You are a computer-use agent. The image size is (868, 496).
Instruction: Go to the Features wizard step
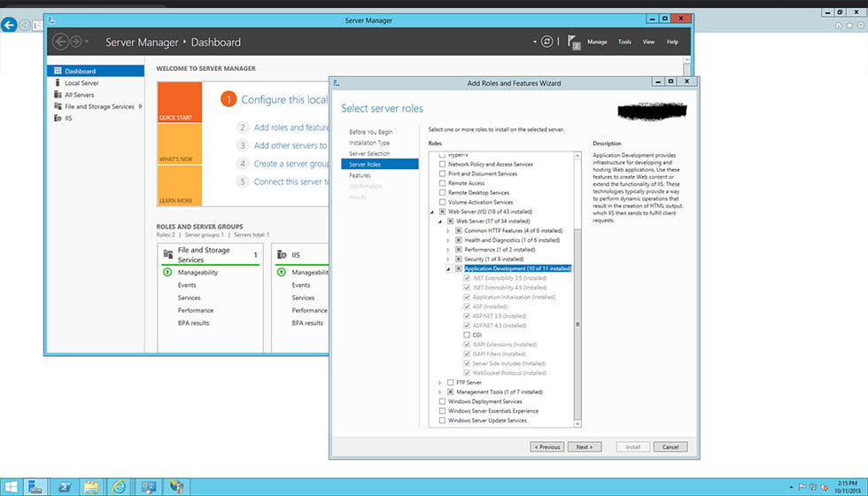pyautogui.click(x=360, y=175)
